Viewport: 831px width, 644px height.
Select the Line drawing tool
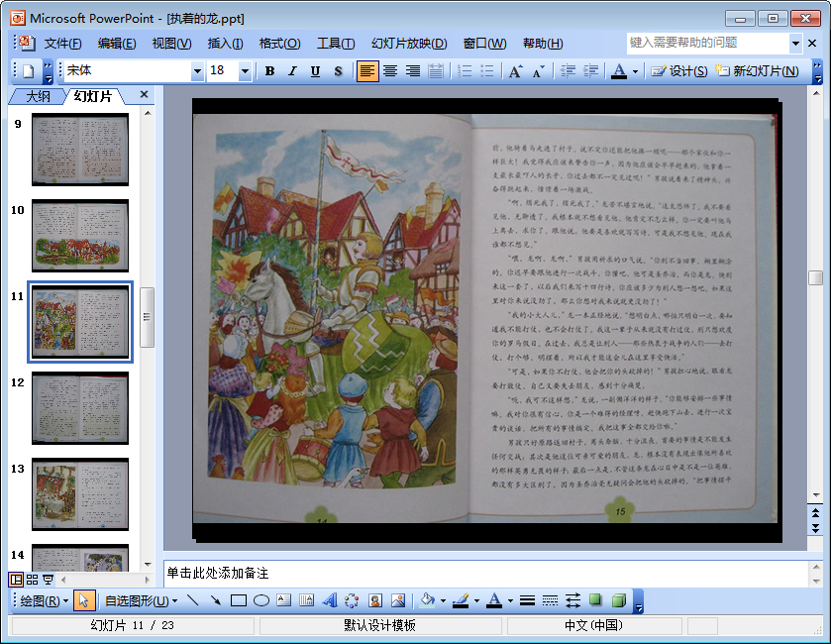pos(193,600)
